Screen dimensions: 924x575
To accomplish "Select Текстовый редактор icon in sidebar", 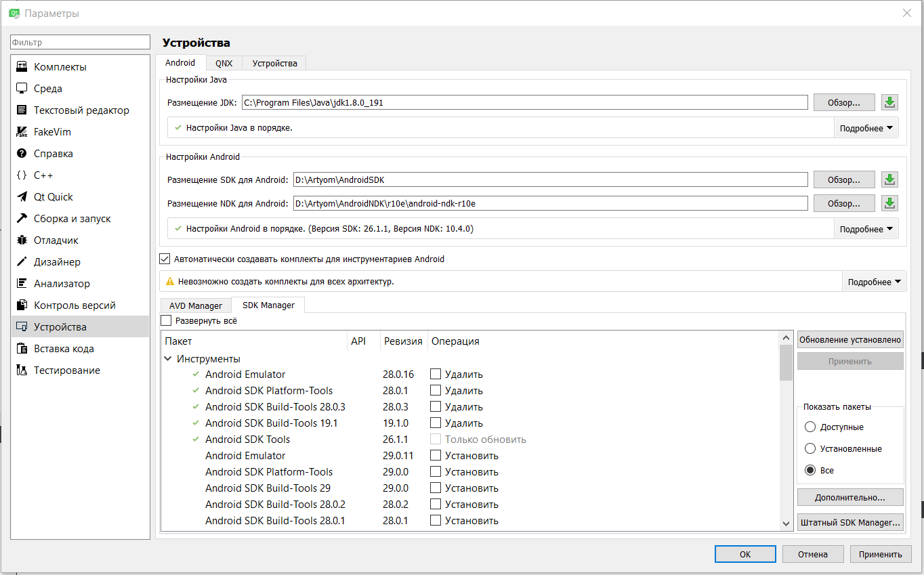I will [22, 110].
